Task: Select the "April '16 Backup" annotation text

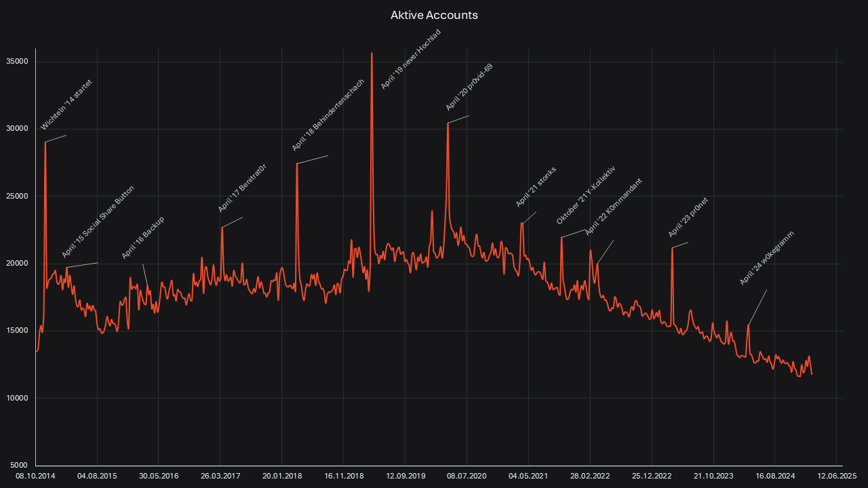Action: click(x=143, y=238)
